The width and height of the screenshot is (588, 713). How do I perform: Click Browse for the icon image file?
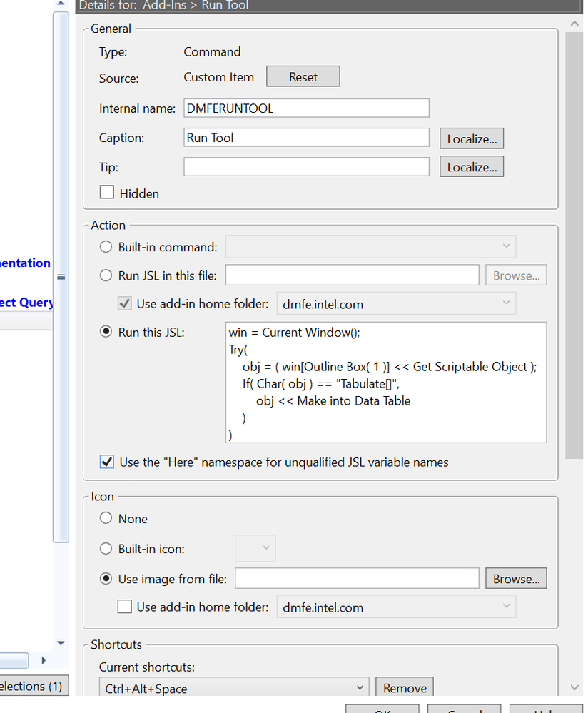pos(516,578)
